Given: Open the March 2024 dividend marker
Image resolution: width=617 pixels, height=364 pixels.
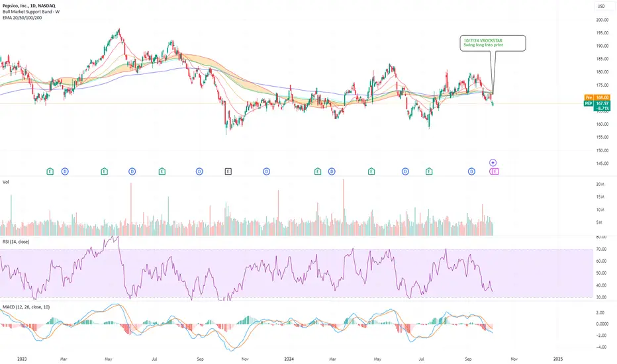Looking at the screenshot, I should tap(332, 171).
